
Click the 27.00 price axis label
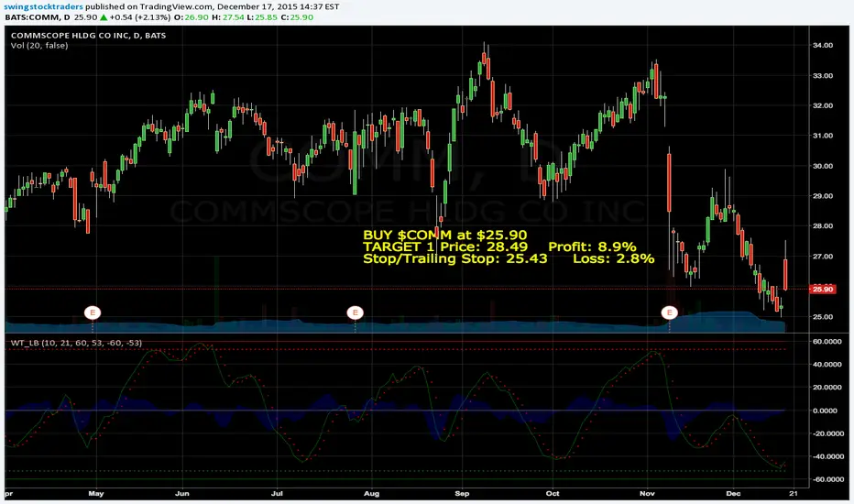point(823,257)
